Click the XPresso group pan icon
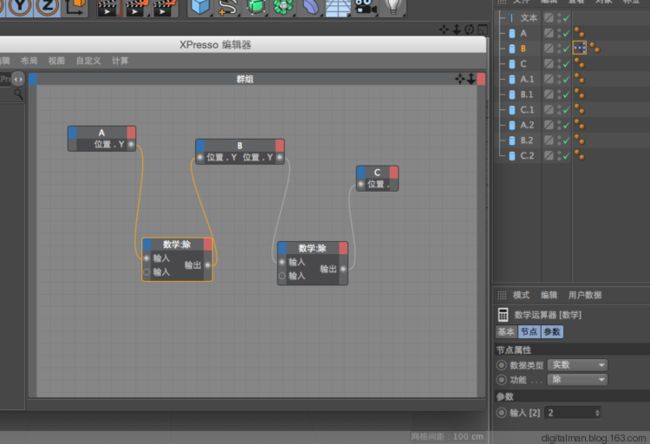650x444 pixels. click(459, 79)
